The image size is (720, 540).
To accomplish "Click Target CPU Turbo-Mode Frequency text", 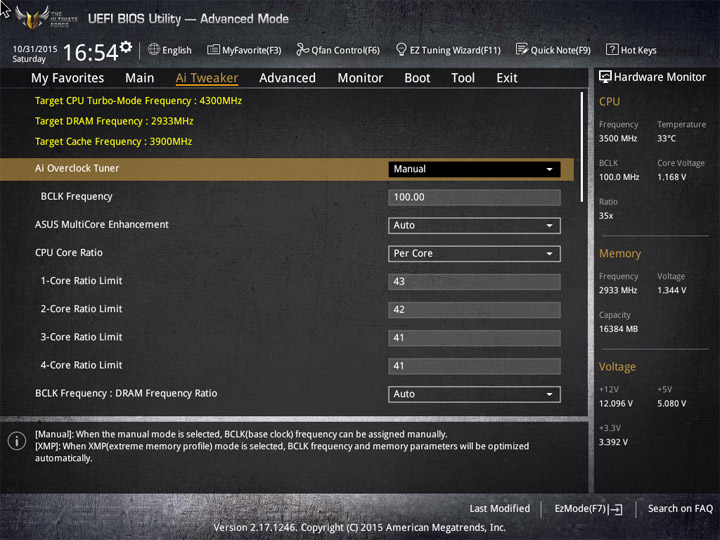I will 138,101.
